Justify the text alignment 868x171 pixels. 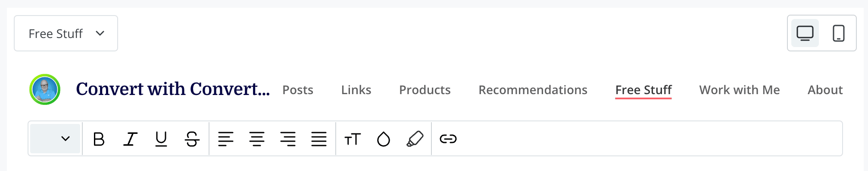pyautogui.click(x=318, y=139)
